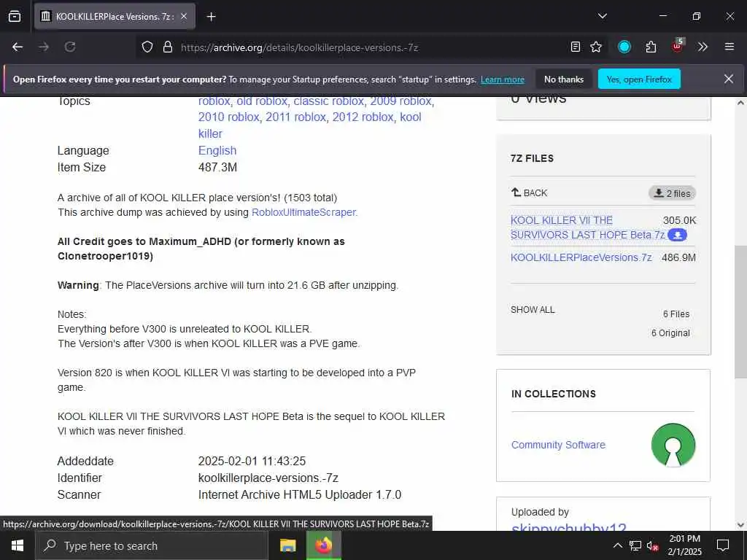View site security padlock info
747x560 pixels.
[167, 47]
